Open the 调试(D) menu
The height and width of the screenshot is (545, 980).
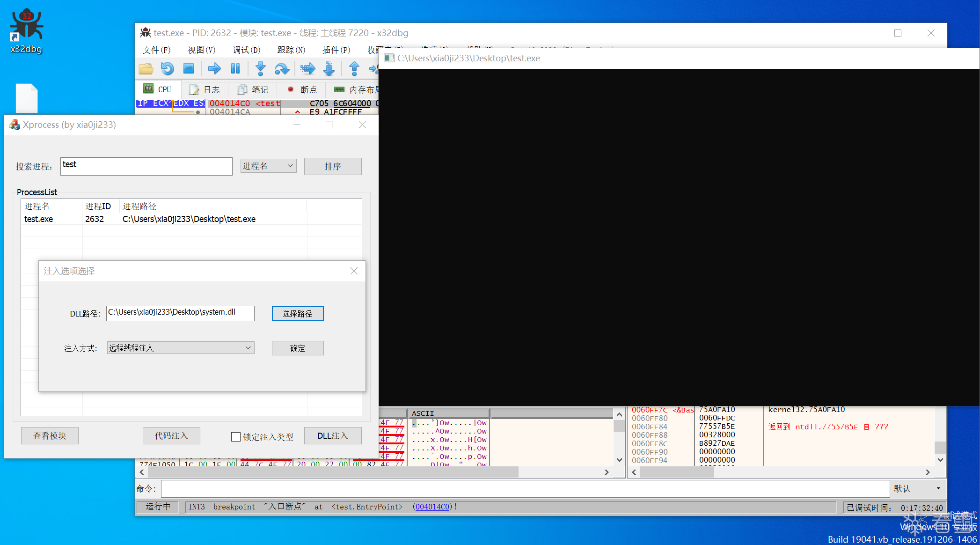click(x=246, y=50)
